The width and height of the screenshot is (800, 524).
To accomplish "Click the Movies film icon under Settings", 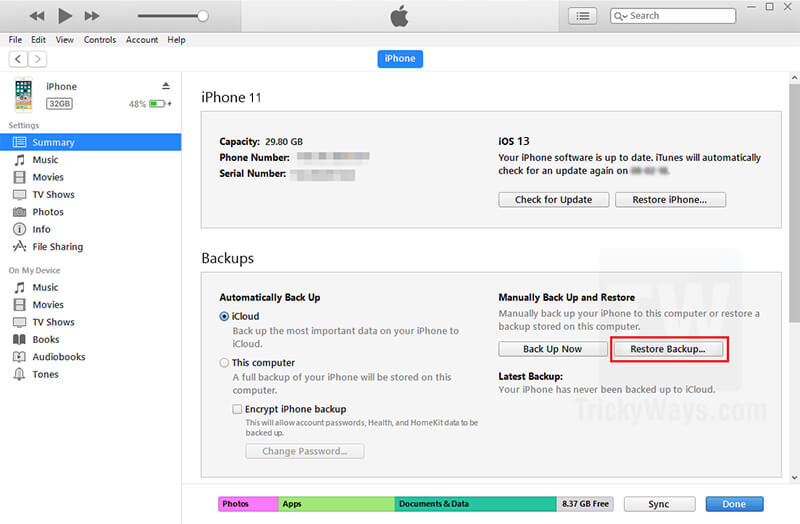I will click(x=19, y=177).
